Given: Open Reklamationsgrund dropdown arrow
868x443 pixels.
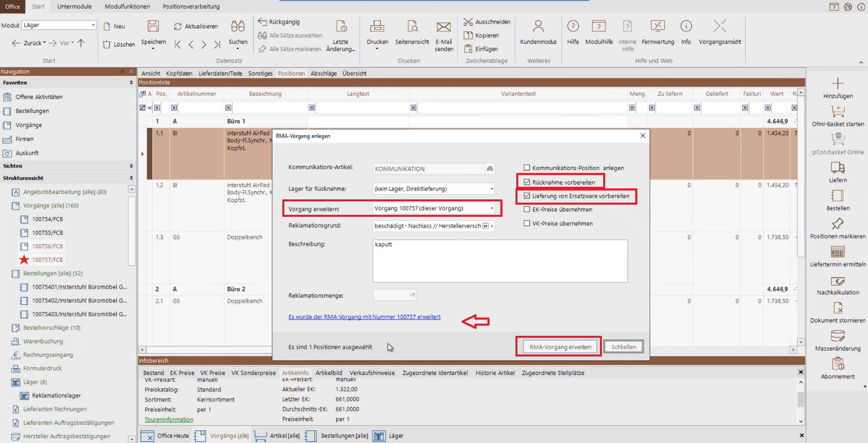Looking at the screenshot, I should pyautogui.click(x=492, y=226).
